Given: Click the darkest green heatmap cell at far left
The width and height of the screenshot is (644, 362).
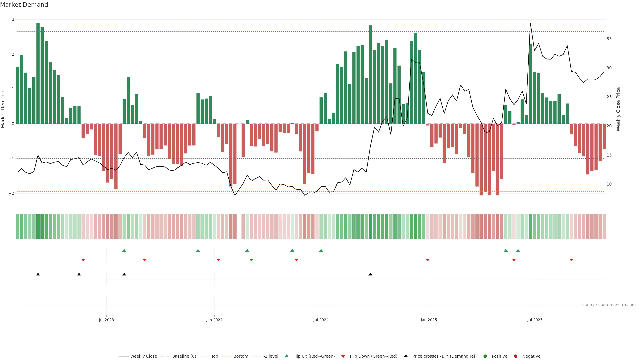Looking at the screenshot, I should (38, 226).
